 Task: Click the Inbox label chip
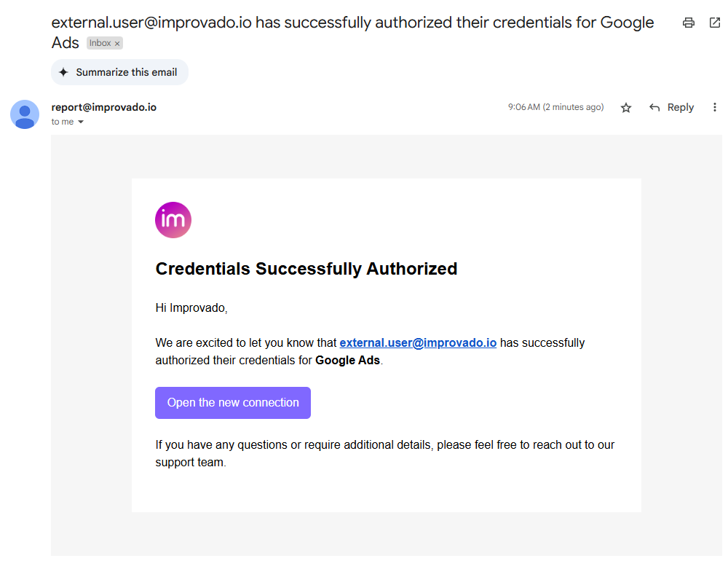(x=100, y=43)
